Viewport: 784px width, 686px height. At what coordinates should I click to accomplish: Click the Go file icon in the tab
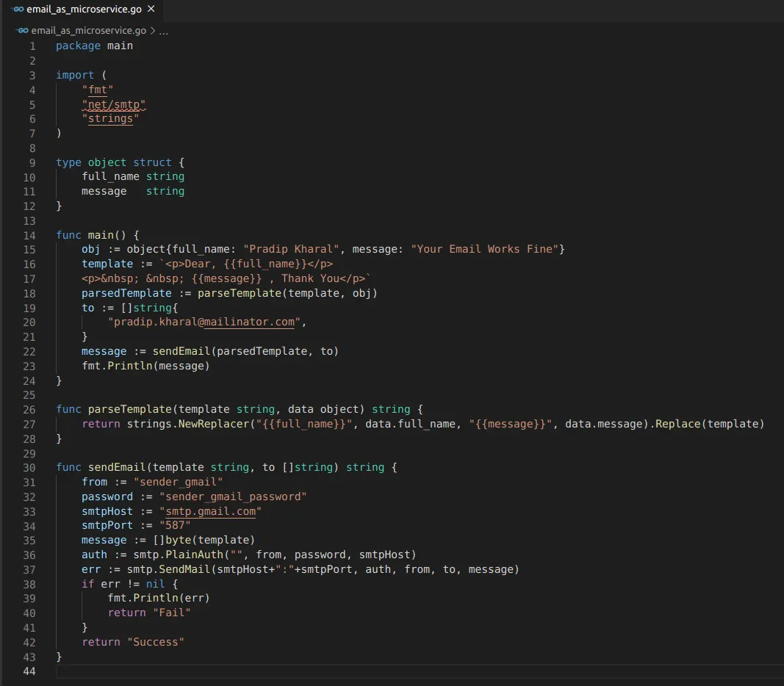(x=18, y=9)
